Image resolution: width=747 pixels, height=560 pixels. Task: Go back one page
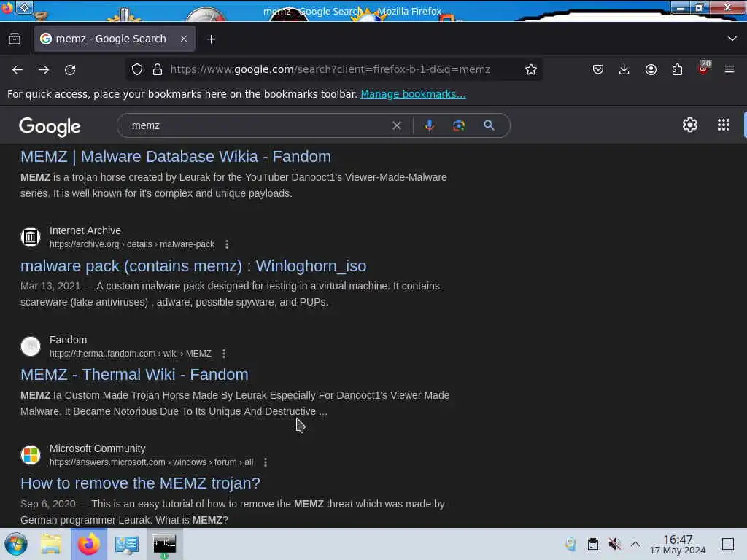18,69
